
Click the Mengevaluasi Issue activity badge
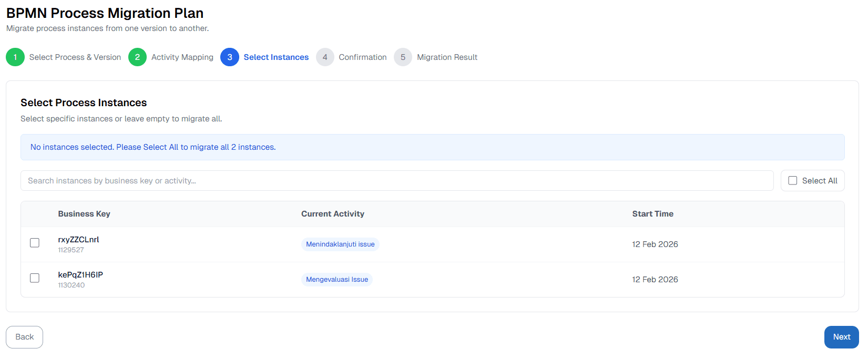click(x=337, y=280)
